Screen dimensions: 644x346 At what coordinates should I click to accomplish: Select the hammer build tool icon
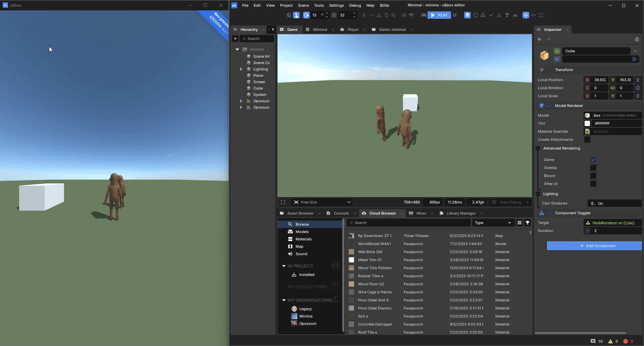(x=507, y=15)
